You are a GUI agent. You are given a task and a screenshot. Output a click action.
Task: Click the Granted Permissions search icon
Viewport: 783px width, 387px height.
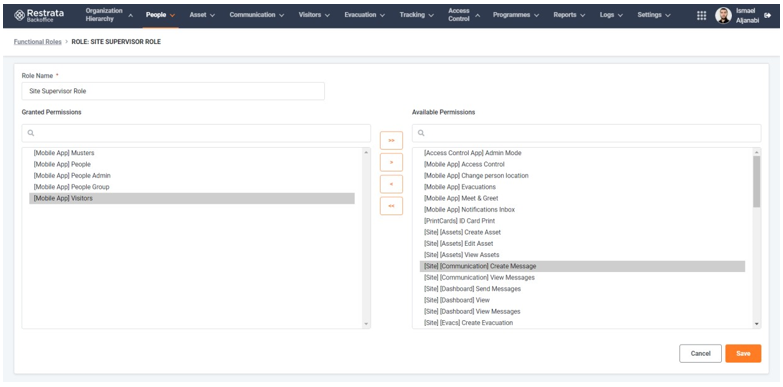click(31, 133)
